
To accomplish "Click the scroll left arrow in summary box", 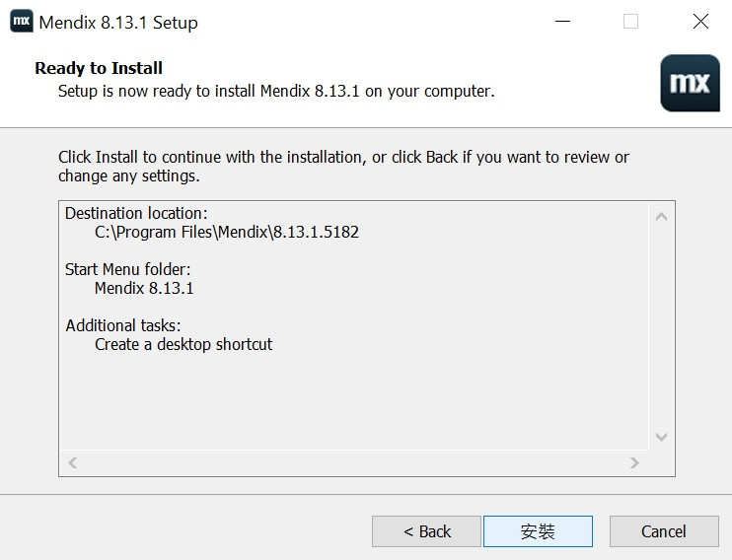I will click(72, 463).
